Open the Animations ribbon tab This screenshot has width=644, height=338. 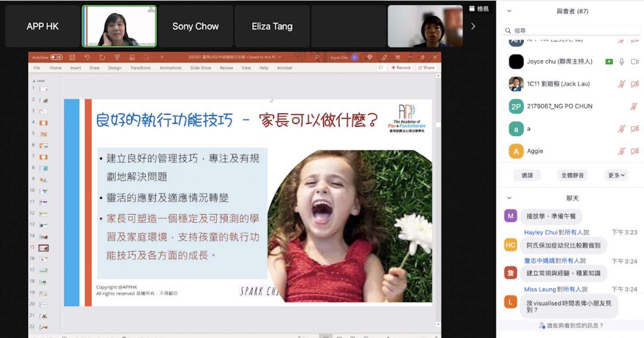click(x=171, y=68)
